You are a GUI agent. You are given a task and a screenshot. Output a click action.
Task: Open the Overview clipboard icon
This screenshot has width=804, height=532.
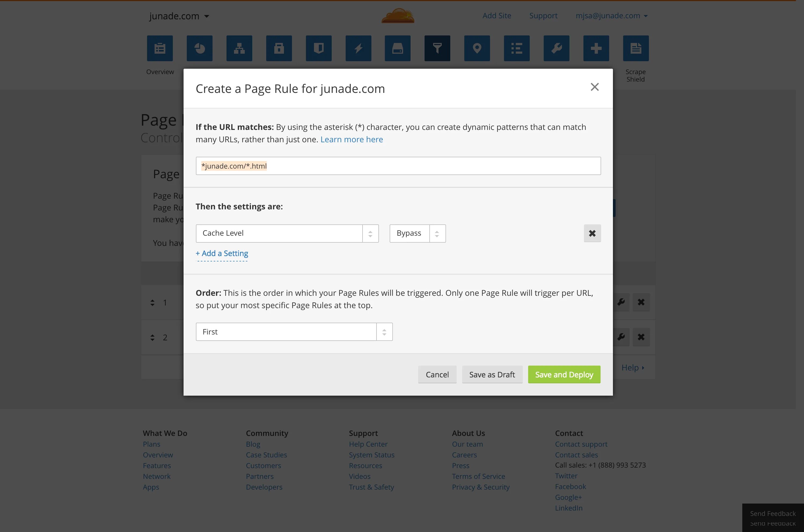160,49
